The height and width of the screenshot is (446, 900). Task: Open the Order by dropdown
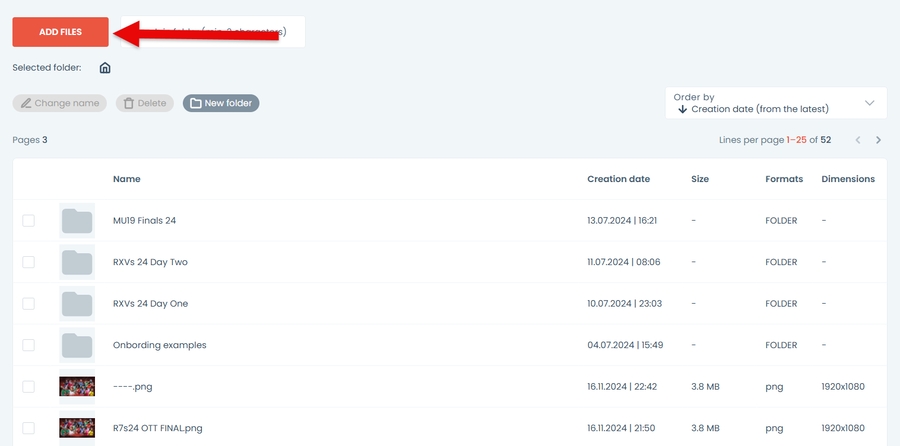click(775, 103)
